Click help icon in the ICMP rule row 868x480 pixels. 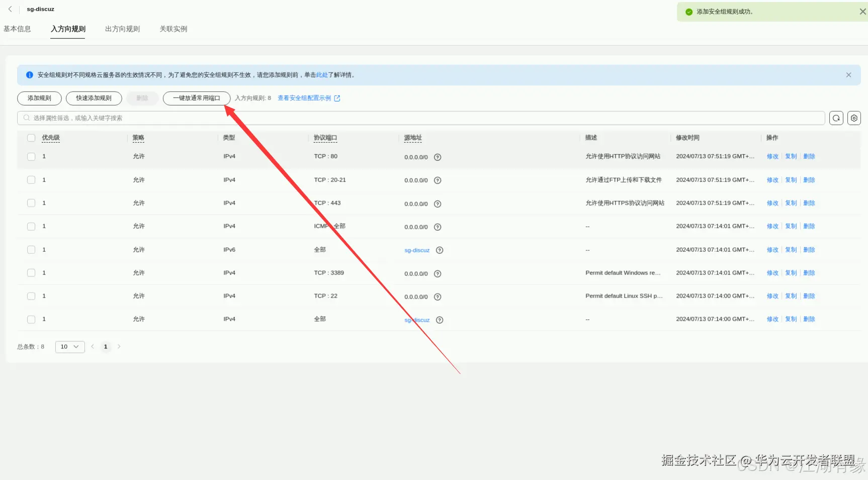pyautogui.click(x=438, y=227)
